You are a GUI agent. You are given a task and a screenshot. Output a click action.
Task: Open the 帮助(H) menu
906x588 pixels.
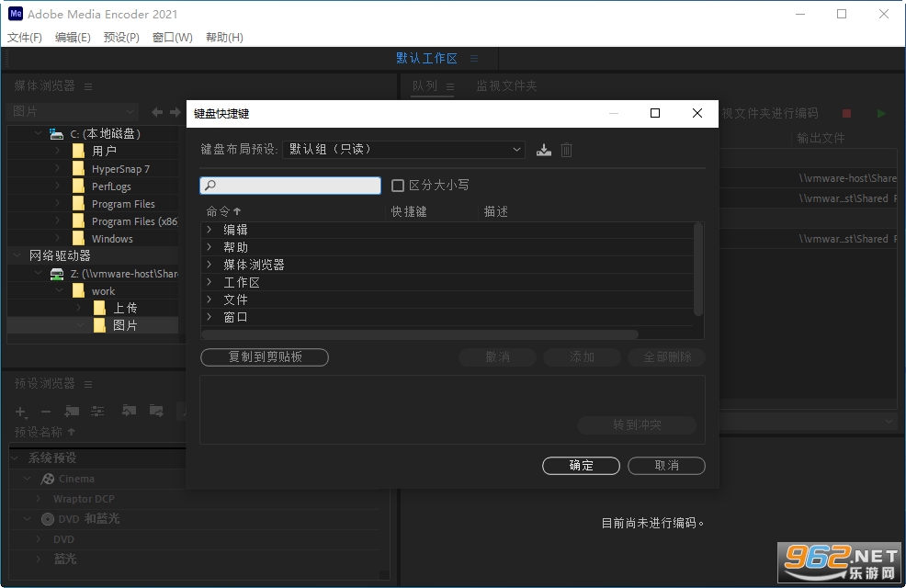tap(224, 38)
